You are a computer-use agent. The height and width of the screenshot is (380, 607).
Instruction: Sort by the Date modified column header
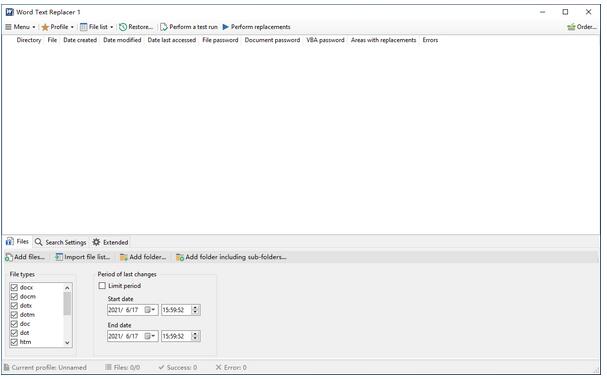[122, 40]
